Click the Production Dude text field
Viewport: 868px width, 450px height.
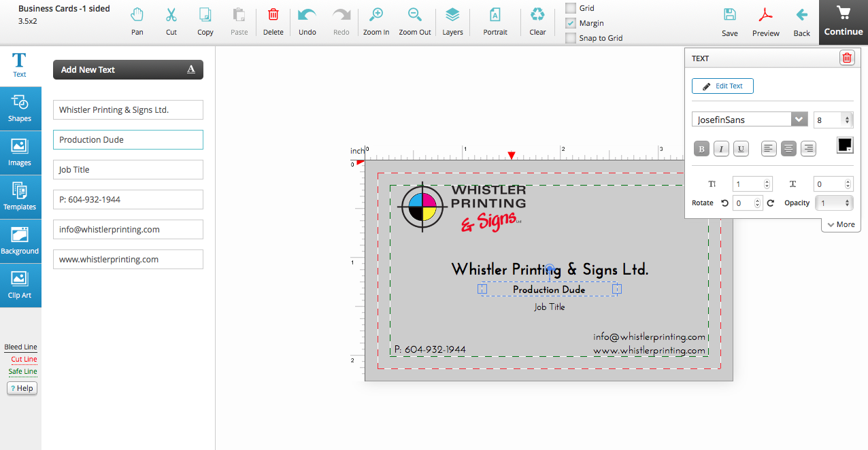(128, 139)
